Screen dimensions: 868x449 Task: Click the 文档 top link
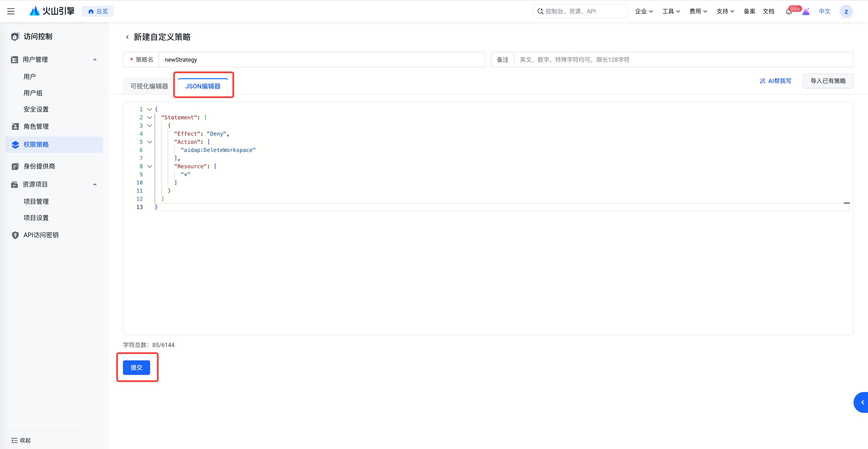[768, 12]
